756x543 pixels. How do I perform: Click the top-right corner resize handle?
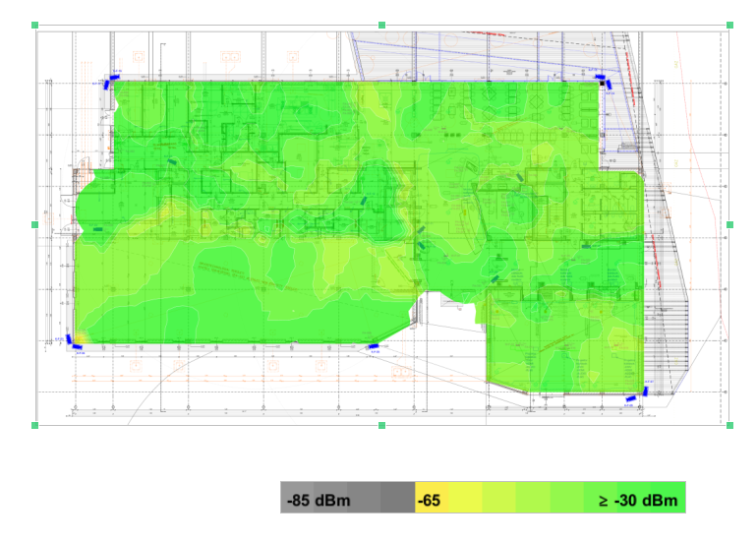point(729,25)
